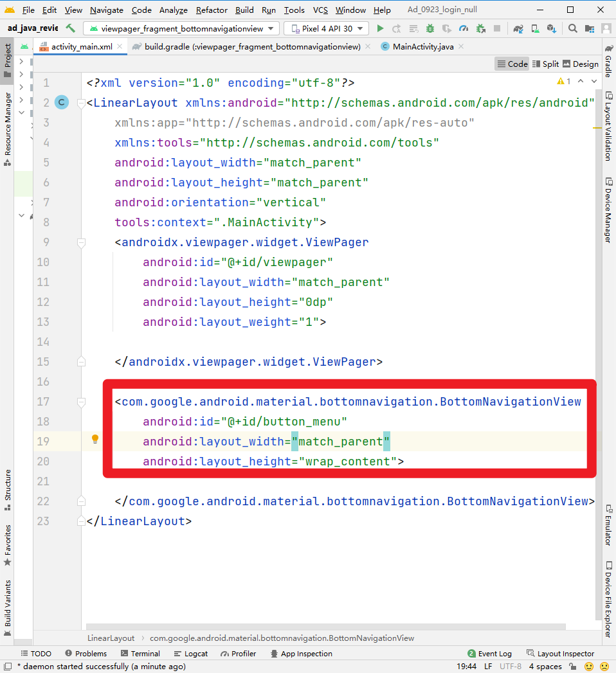The image size is (616, 673).
Task: Run the app with green play button
Action: [x=380, y=28]
